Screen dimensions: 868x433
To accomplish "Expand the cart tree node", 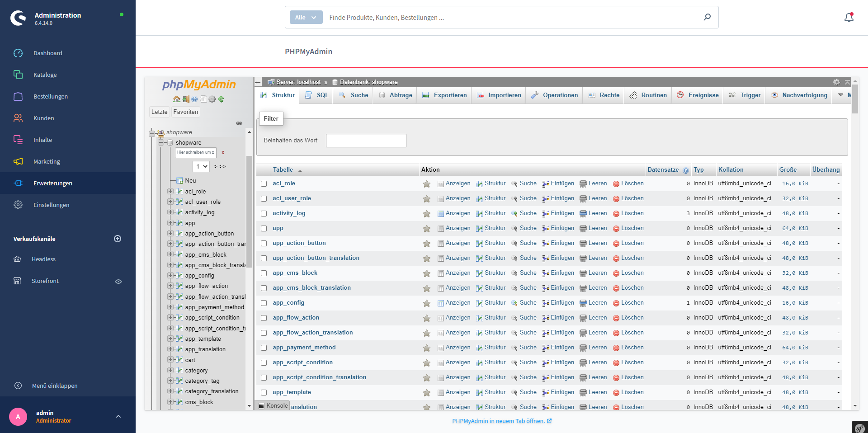I will tap(170, 360).
